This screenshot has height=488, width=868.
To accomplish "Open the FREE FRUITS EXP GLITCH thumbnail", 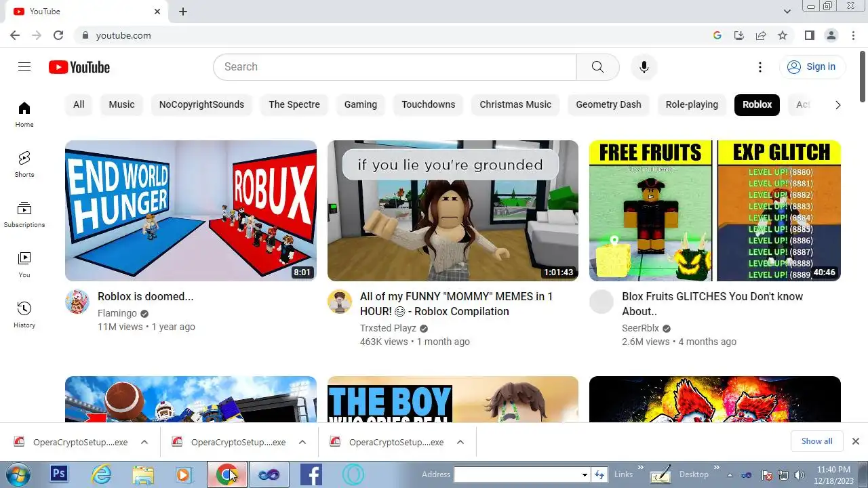I will (715, 211).
